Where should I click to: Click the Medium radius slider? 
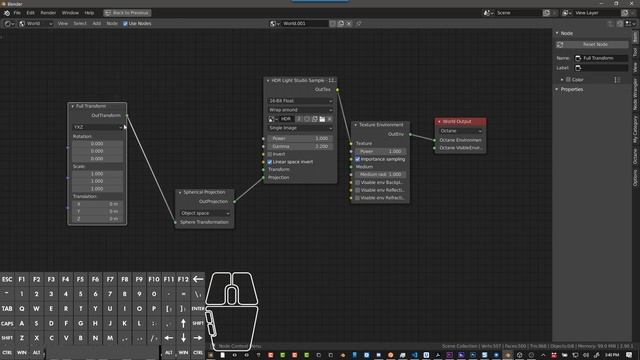[x=380, y=174]
